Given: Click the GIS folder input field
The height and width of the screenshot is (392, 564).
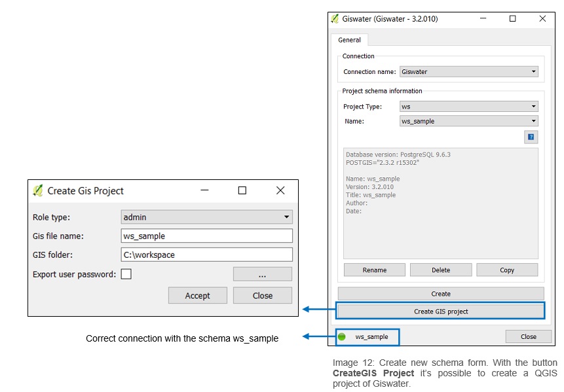Looking at the screenshot, I should [x=206, y=255].
